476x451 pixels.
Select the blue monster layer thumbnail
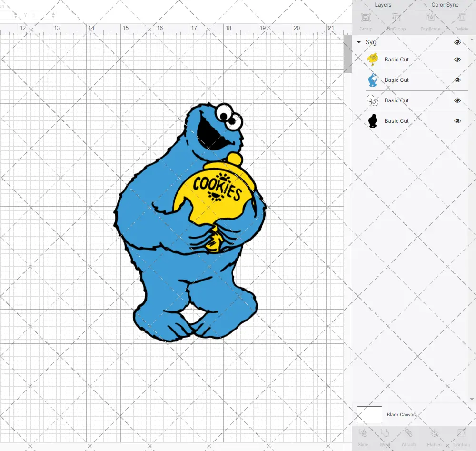[x=373, y=80]
